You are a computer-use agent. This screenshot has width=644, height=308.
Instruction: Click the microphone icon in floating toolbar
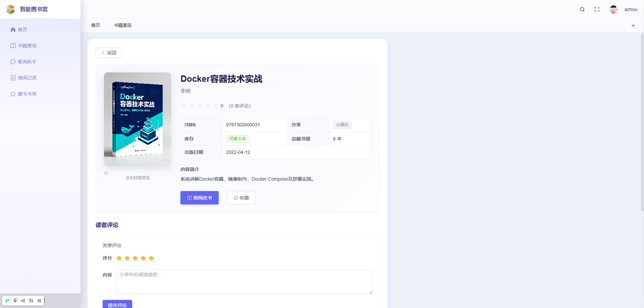(x=15, y=301)
